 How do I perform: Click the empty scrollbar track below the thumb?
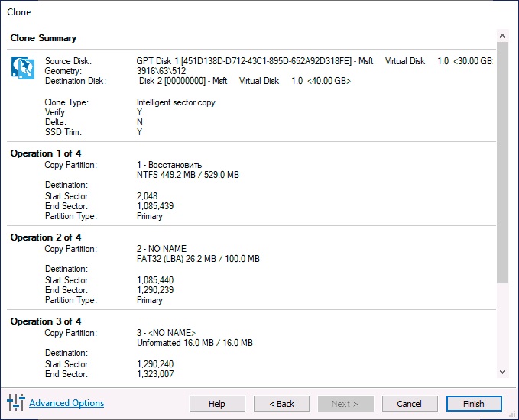[502, 325]
